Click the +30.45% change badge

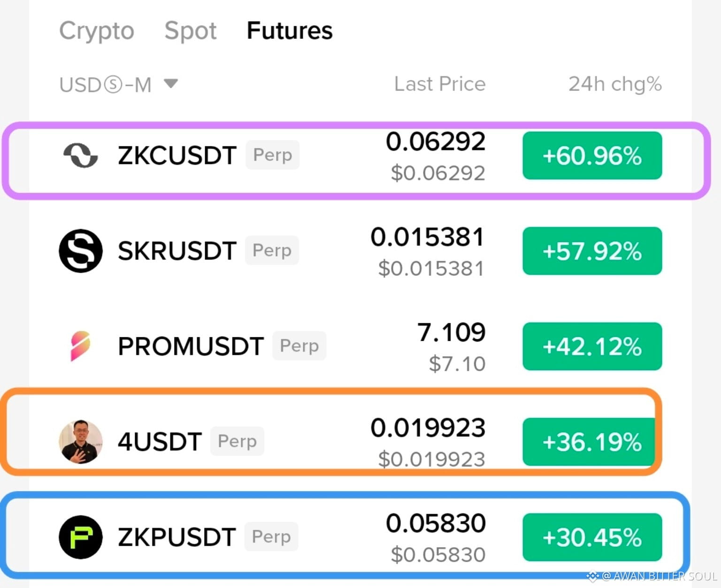click(x=592, y=537)
